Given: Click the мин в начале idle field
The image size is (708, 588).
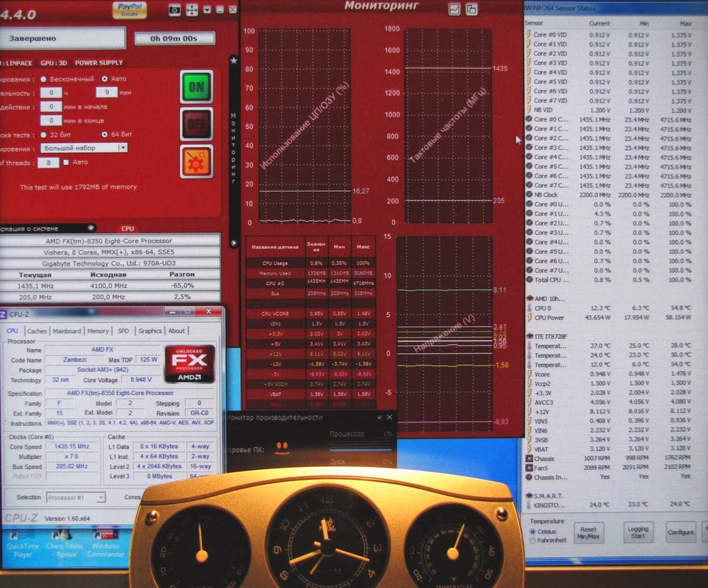Looking at the screenshot, I should coord(51,107).
